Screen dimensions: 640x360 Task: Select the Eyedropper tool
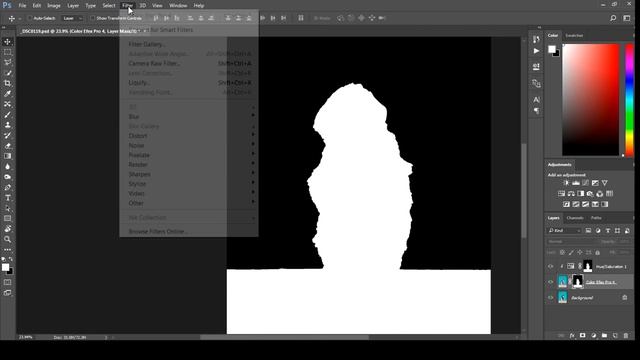click(7, 94)
